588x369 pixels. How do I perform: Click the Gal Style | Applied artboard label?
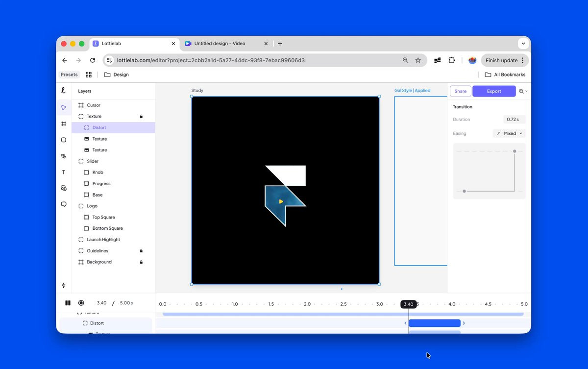tap(412, 91)
